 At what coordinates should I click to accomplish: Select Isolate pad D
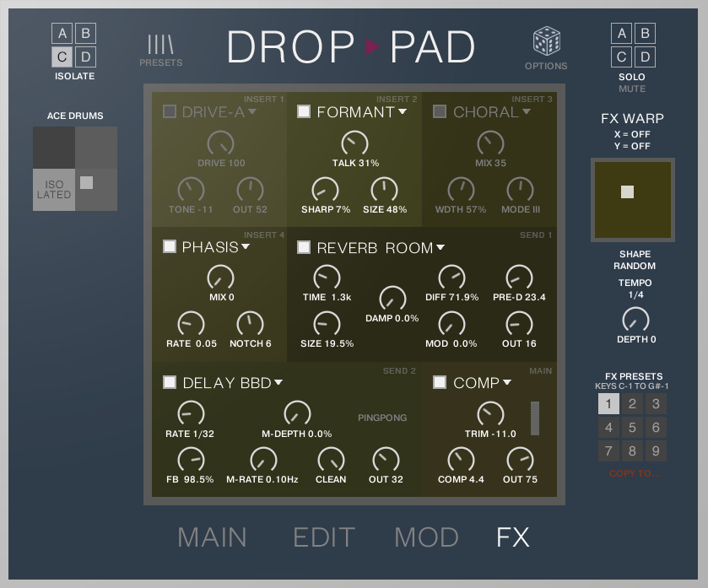[85, 57]
